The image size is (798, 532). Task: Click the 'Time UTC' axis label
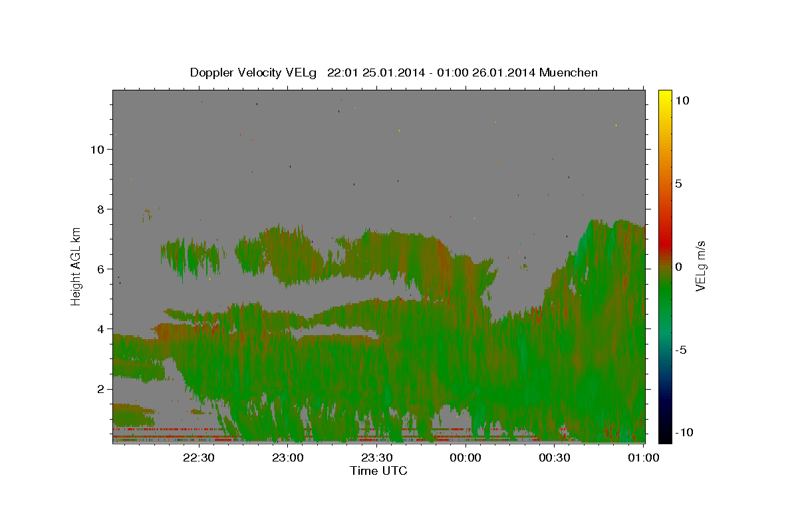point(378,471)
